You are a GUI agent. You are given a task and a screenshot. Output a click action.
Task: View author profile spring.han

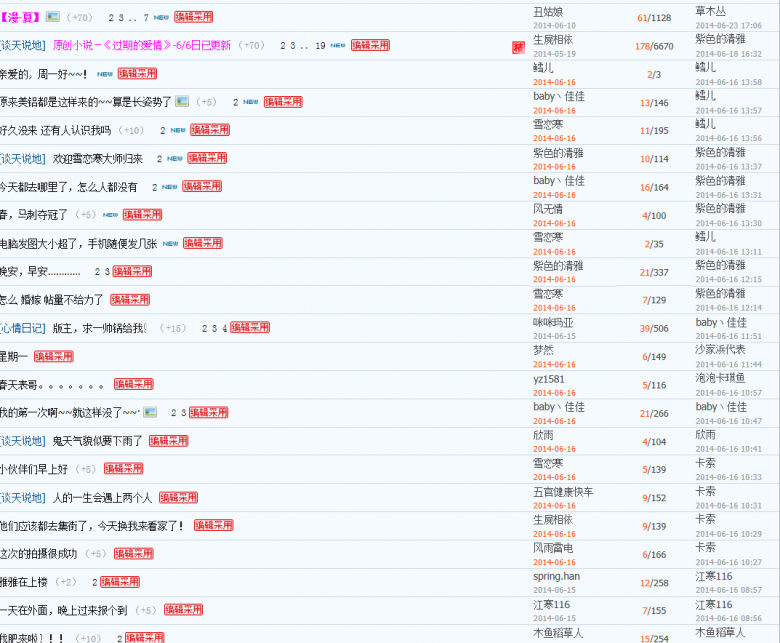(x=556, y=576)
